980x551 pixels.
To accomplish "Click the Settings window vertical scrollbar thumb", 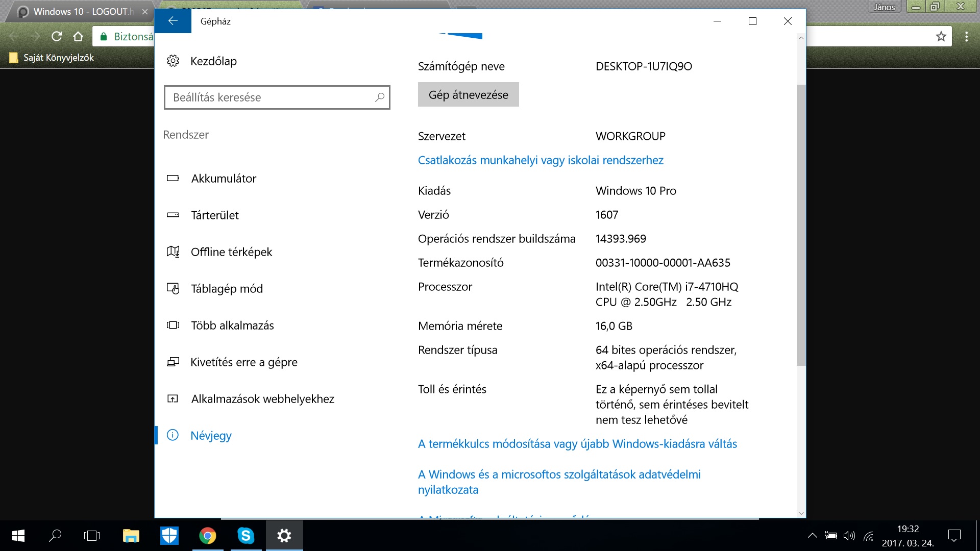I will (x=801, y=225).
